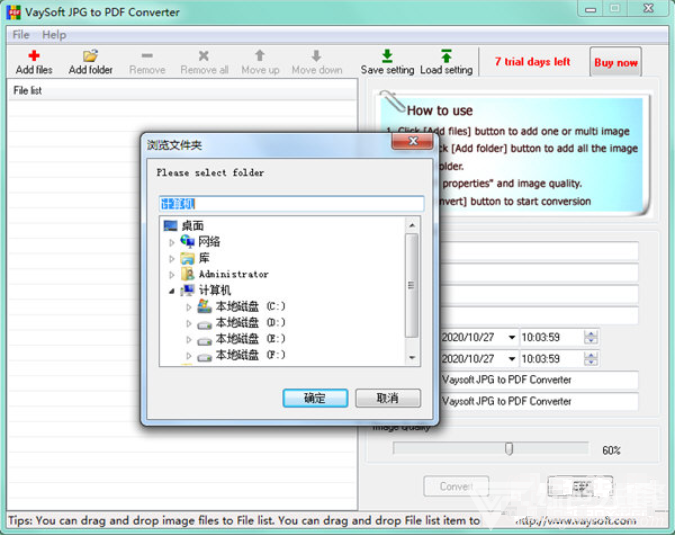Expand the 本地磁盘 (E:) node

(x=189, y=340)
